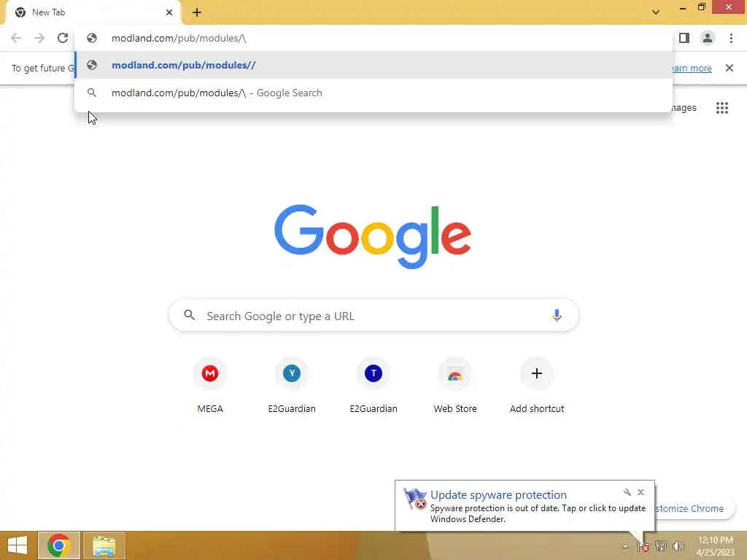This screenshot has width=747, height=560.
Task: Click the Search Google or type a URL box
Action: 373,315
